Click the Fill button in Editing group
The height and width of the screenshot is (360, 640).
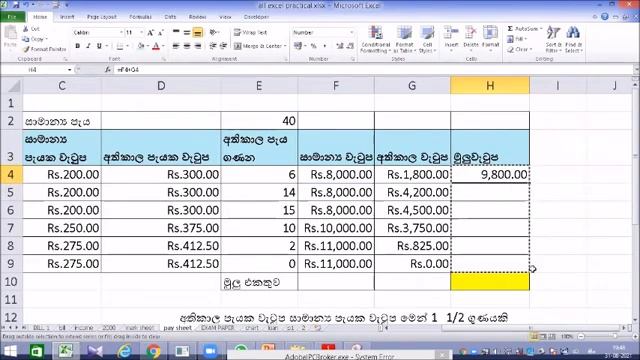click(x=516, y=39)
